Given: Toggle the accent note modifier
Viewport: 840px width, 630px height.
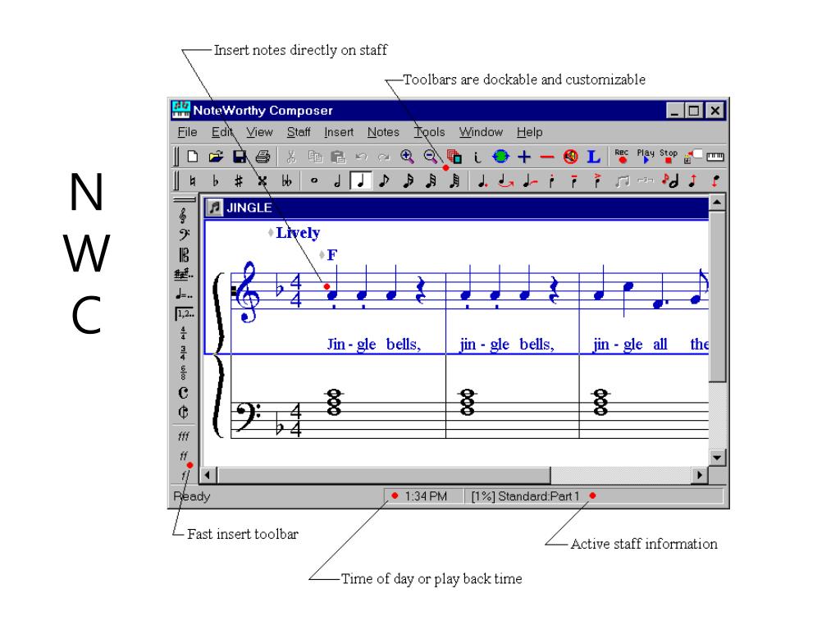Looking at the screenshot, I should tap(597, 181).
